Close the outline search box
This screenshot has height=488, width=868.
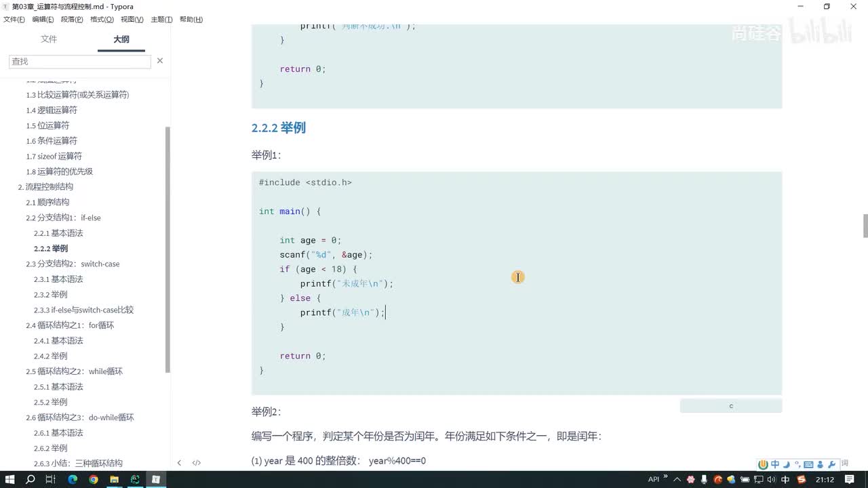click(160, 61)
